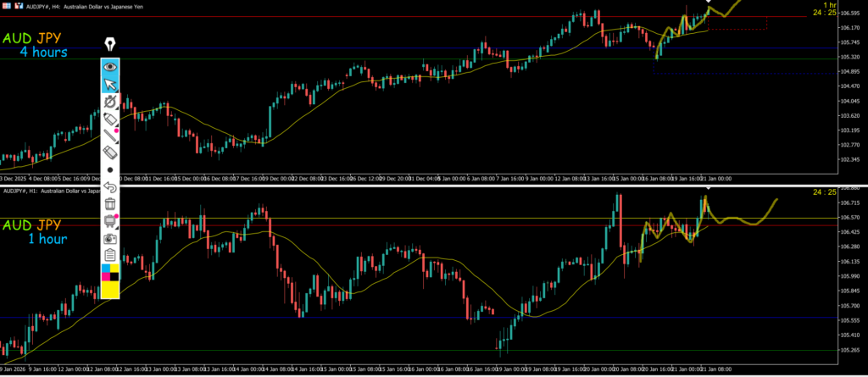Click the white chart shift marker on H4 chart
The width and height of the screenshot is (868, 377).
point(709,2)
